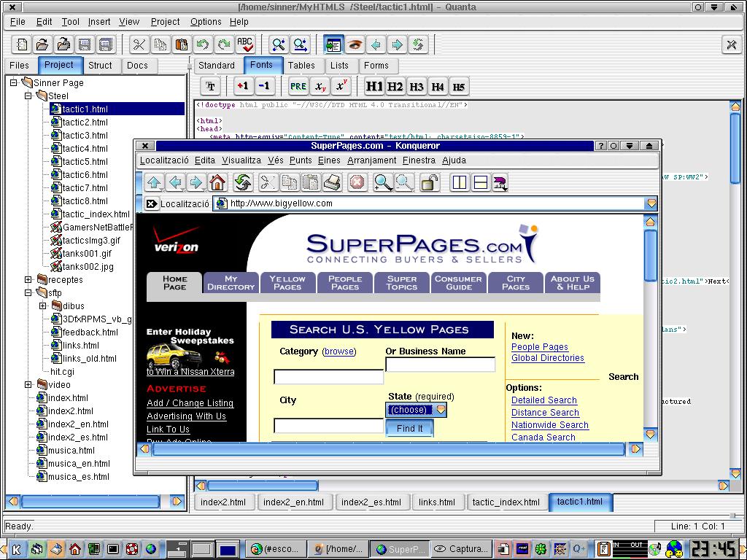This screenshot has width=747, height=560.
Task: Expand the dibus folder
Action: click(43, 306)
